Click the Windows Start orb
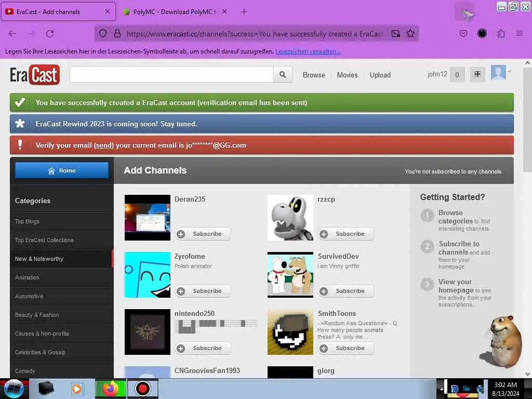Screen dimensions: 532x399 click(x=14, y=389)
